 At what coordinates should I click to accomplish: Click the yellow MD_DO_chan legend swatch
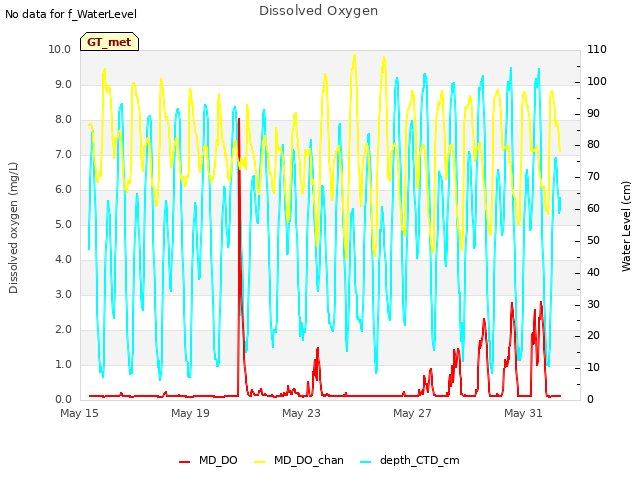point(260,462)
